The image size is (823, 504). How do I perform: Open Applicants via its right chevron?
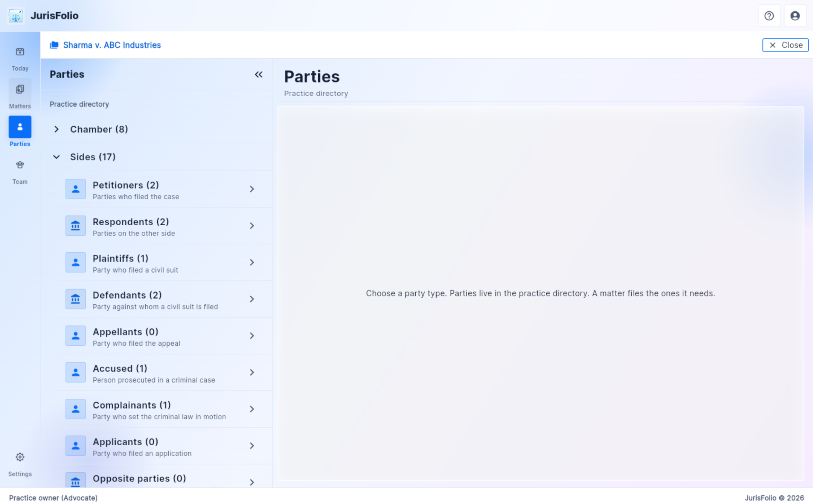(x=252, y=446)
